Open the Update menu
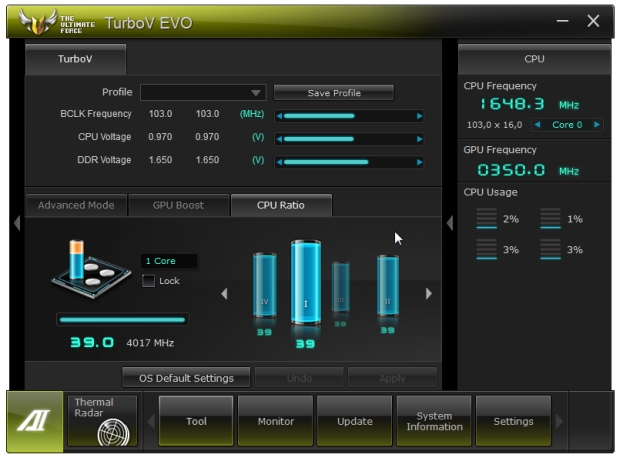 [x=355, y=421]
